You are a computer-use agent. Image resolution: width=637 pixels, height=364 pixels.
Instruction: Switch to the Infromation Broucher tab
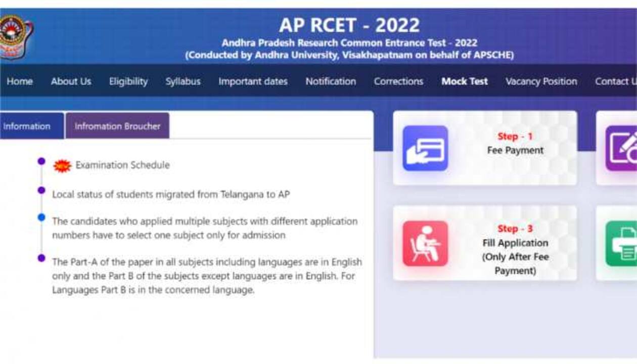[117, 126]
